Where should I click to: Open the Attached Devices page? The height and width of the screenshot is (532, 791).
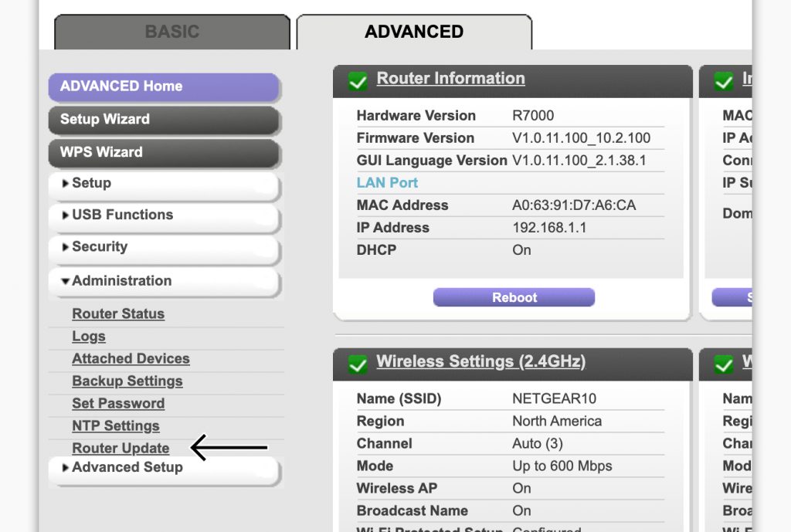130,358
